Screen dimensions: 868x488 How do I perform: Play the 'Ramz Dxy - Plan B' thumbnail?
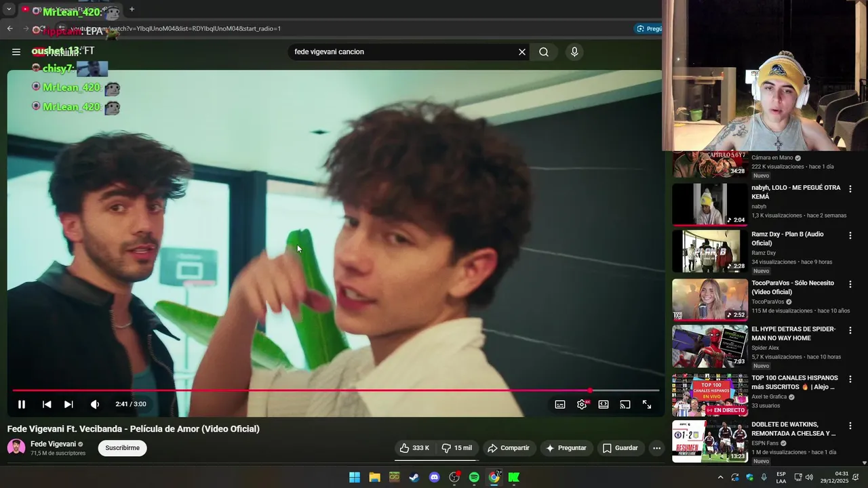coord(710,251)
